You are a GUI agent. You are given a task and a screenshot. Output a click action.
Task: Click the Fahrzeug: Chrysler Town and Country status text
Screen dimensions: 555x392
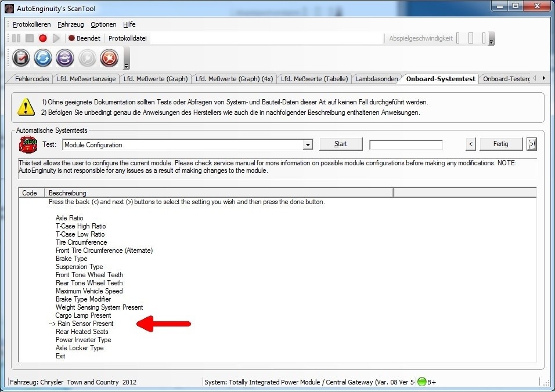(73, 382)
